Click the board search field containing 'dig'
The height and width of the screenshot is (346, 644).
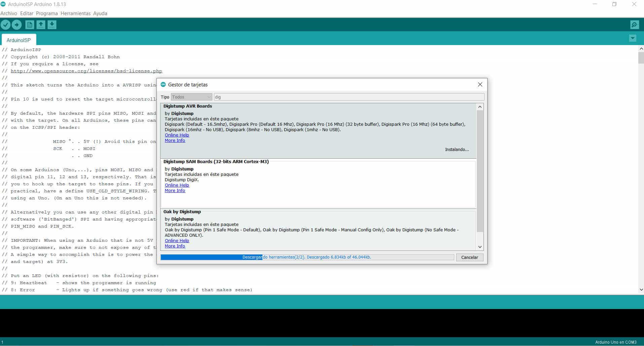(x=349, y=97)
